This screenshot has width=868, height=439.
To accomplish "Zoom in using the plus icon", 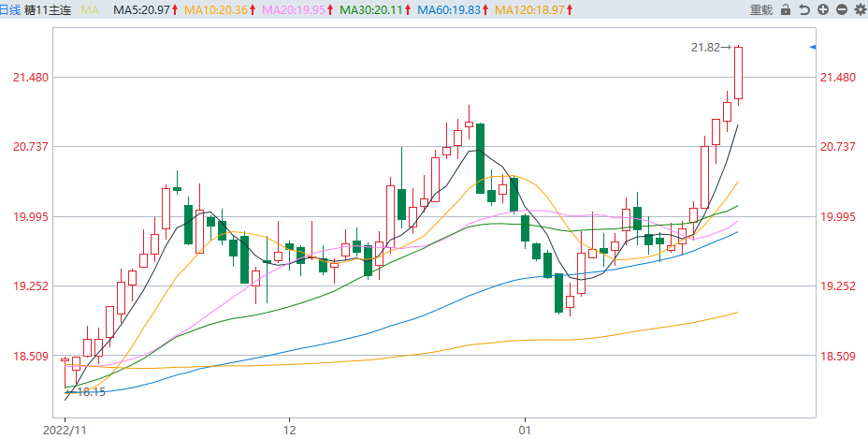I will click(823, 9).
